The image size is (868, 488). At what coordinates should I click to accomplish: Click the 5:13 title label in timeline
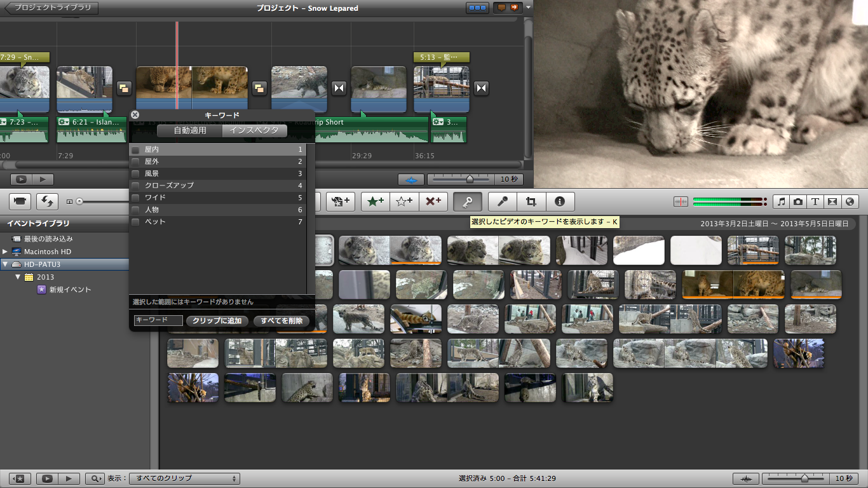(x=441, y=57)
